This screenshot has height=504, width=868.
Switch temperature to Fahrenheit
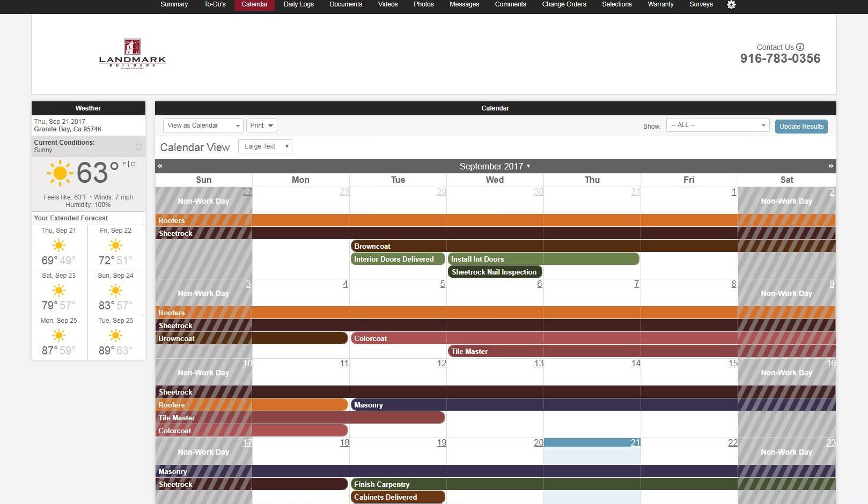coord(124,165)
